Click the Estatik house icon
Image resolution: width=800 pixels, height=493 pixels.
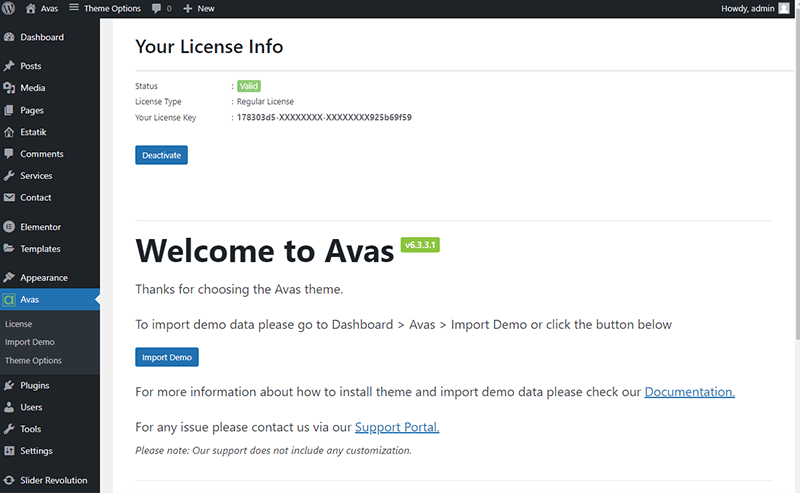9,132
